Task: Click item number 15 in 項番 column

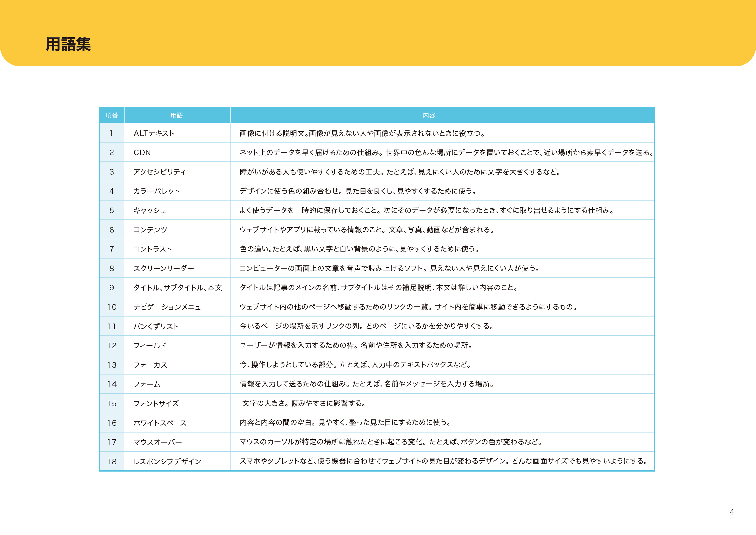Action: pyautogui.click(x=112, y=404)
